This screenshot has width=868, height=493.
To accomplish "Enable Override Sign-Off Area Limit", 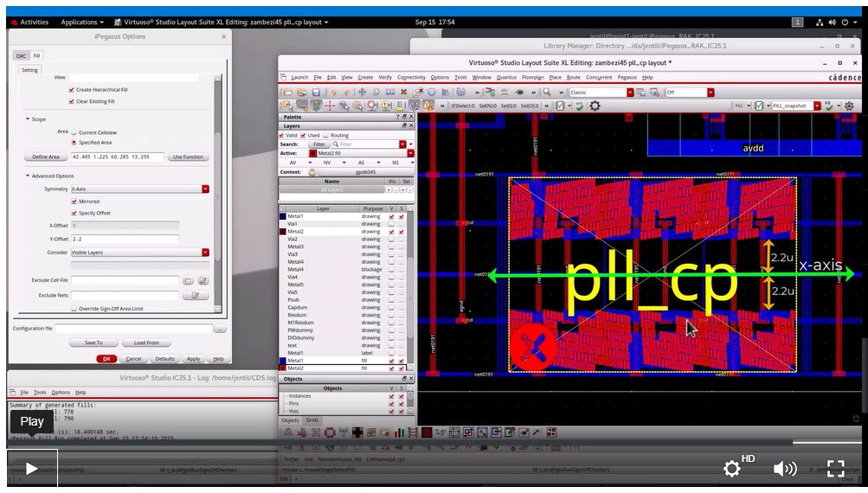I will (x=74, y=308).
